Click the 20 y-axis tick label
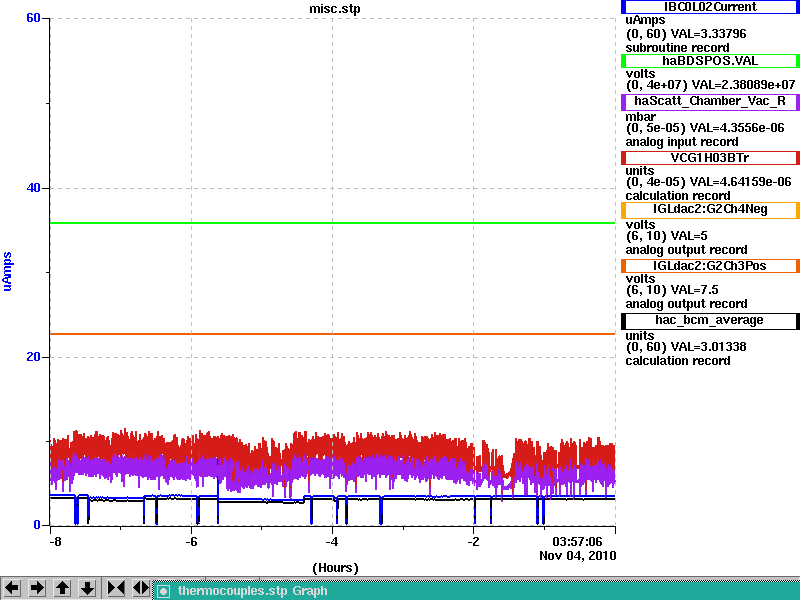Viewport: 800px width, 600px height. (x=33, y=357)
